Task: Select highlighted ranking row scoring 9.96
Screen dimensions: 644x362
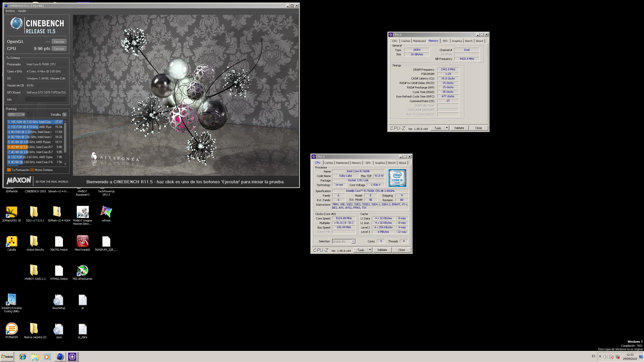Action: 35,147
